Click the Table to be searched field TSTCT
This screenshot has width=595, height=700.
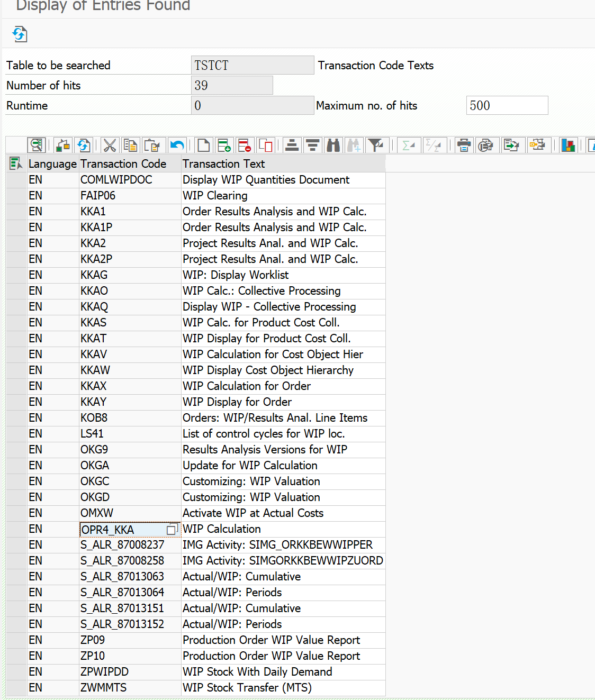[x=253, y=65]
